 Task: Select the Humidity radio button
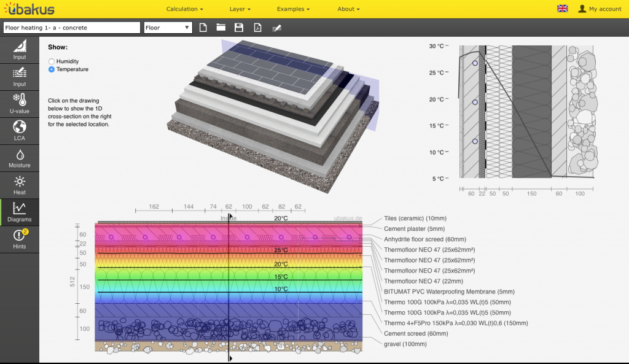(52, 61)
